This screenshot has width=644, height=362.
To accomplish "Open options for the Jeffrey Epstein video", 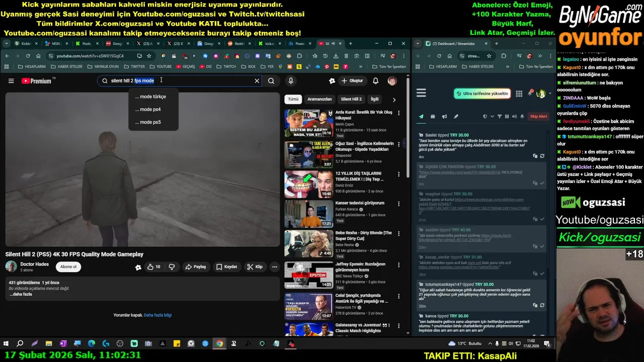I will 398,264.
